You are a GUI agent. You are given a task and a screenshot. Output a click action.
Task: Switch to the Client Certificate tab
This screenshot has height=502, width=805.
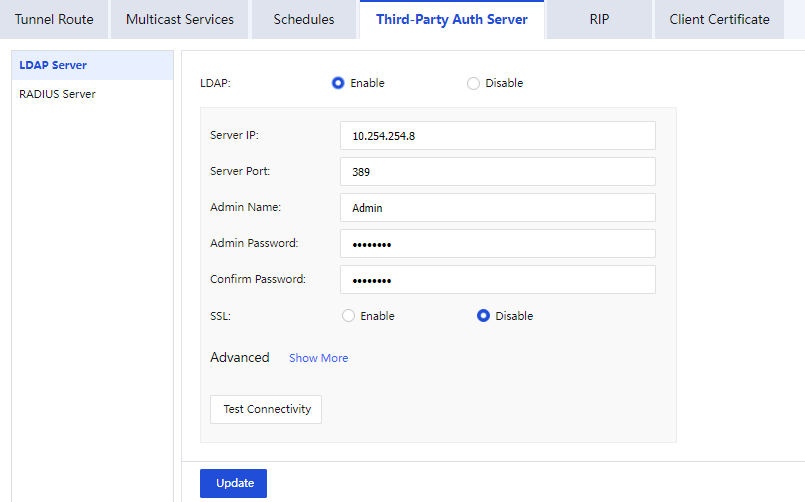(x=719, y=19)
